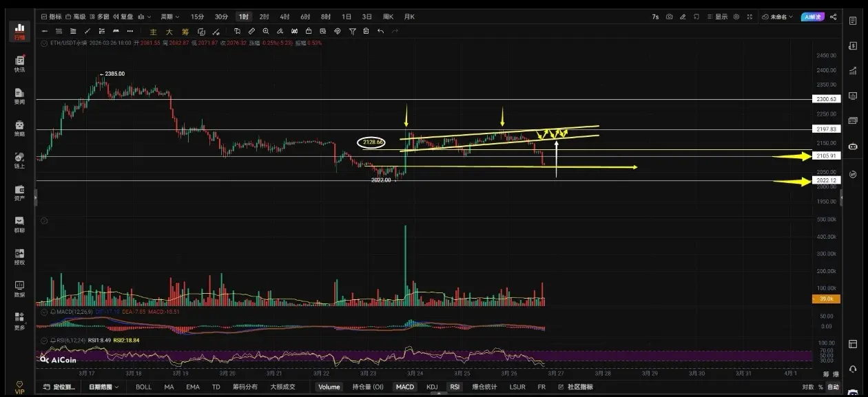
Task: Click the share icon at top right
Action: [x=834, y=17]
